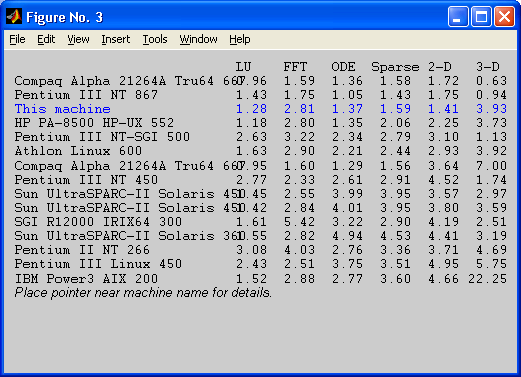Click the 1.05 ODE value in Pentium III NT 867 row

(x=347, y=95)
